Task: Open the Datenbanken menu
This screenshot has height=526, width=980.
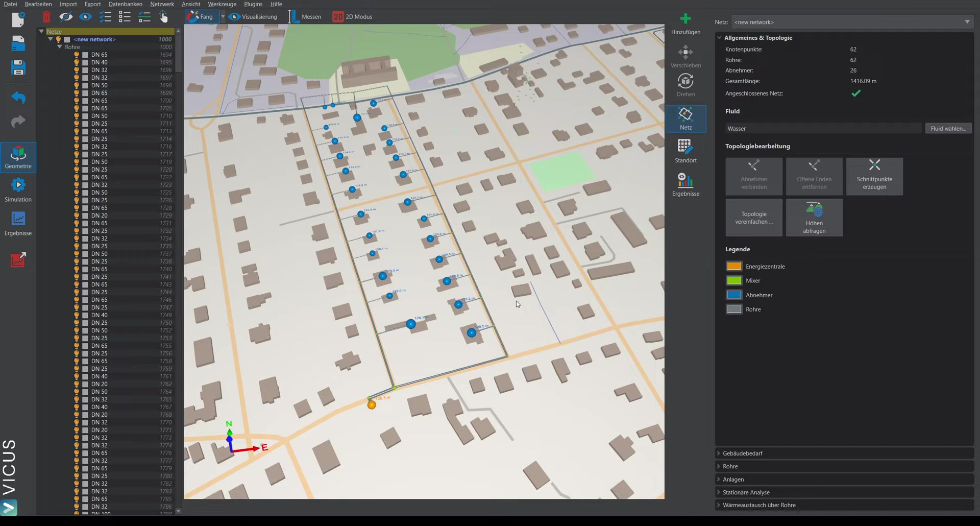Action: 126,4
